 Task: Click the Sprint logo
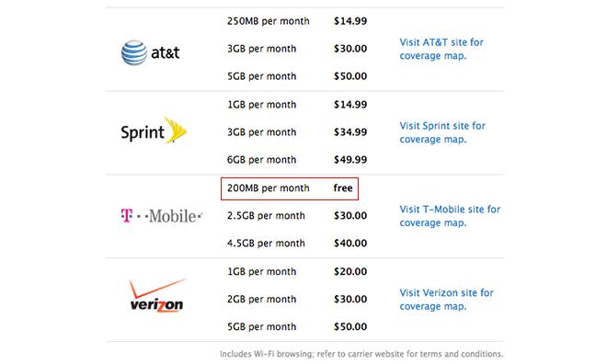(154, 131)
